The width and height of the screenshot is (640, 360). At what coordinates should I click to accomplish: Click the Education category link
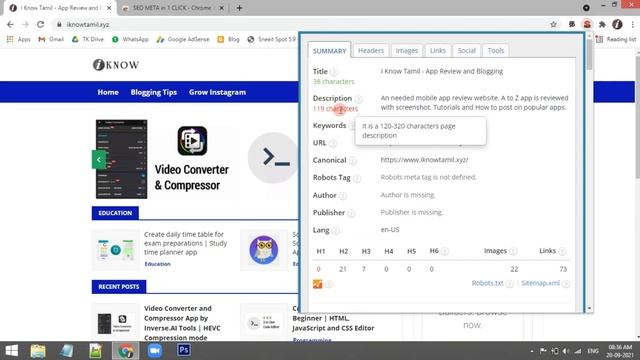(x=157, y=264)
